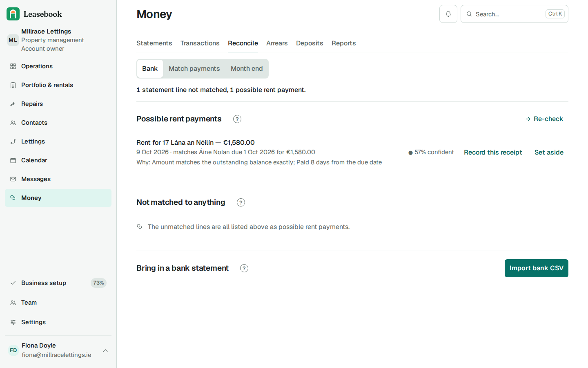Click the Calendar icon in sidebar

tap(13, 160)
